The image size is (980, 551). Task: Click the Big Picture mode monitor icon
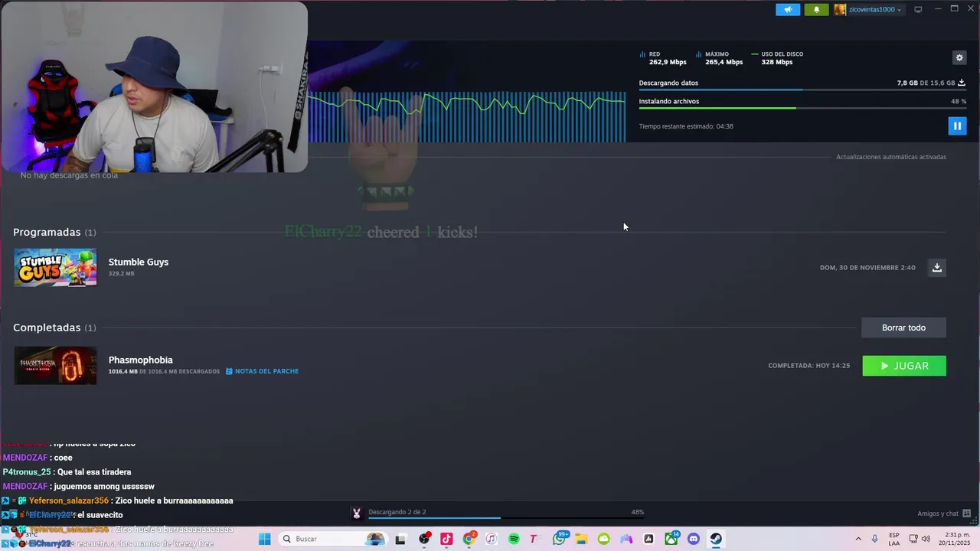[918, 9]
